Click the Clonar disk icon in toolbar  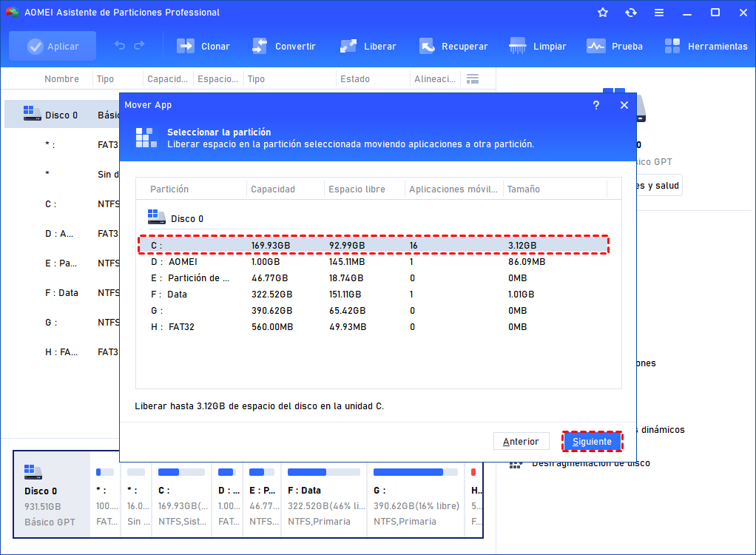point(186,46)
